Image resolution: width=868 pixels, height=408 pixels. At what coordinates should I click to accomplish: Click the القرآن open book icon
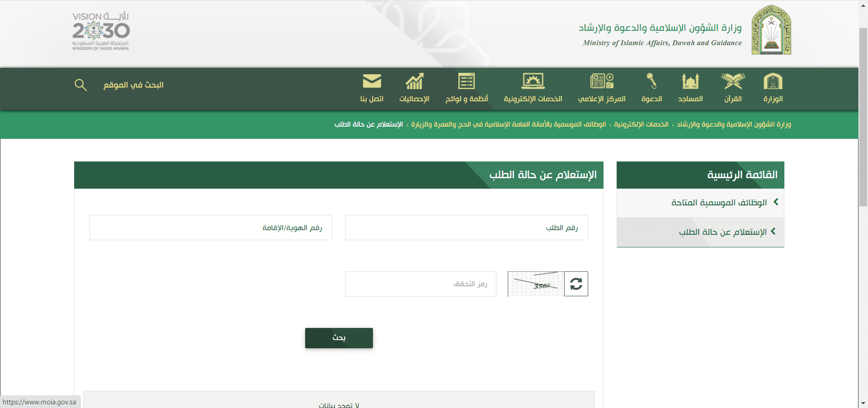click(x=733, y=81)
